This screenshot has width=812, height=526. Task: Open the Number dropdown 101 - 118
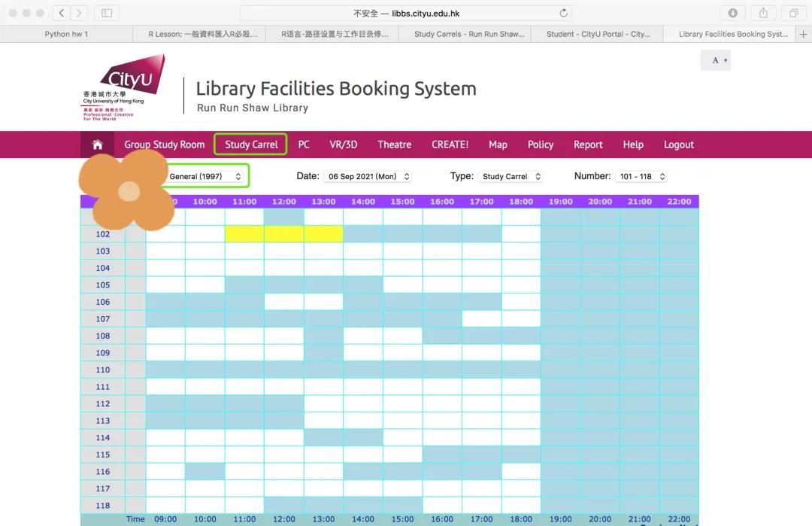pos(641,176)
